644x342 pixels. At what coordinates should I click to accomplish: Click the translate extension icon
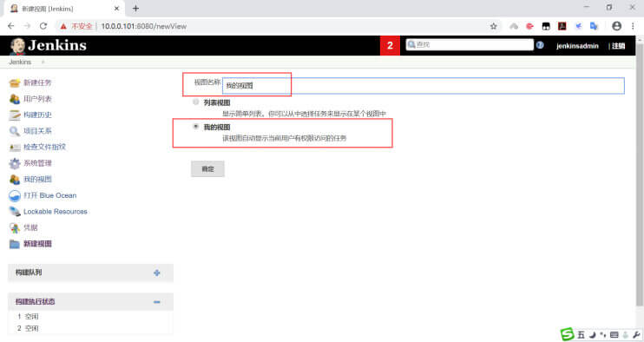tap(594, 26)
